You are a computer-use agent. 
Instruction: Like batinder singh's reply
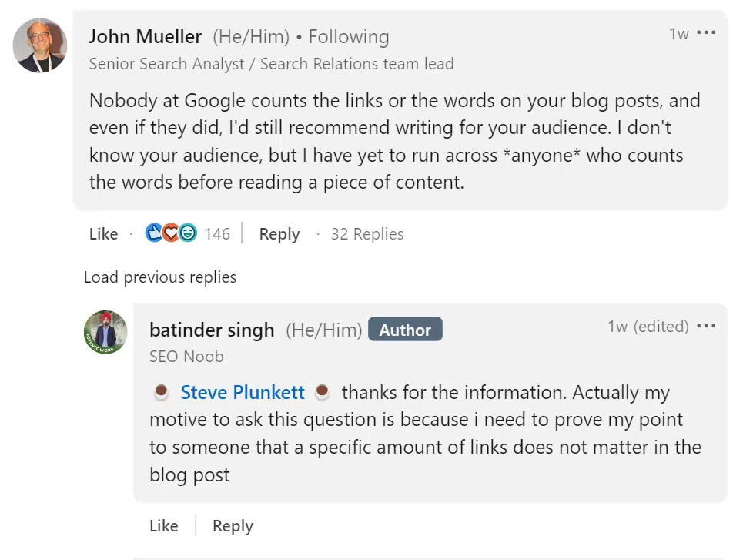point(163,525)
